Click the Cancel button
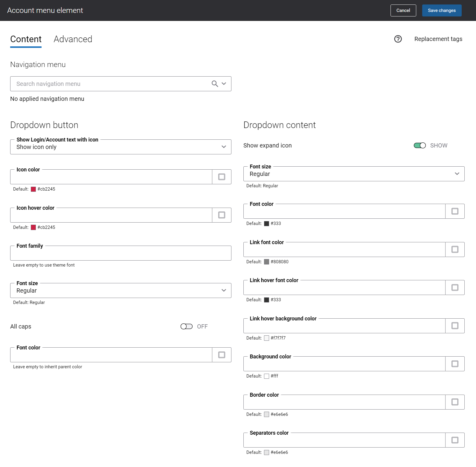The width and height of the screenshot is (476, 467). [403, 10]
